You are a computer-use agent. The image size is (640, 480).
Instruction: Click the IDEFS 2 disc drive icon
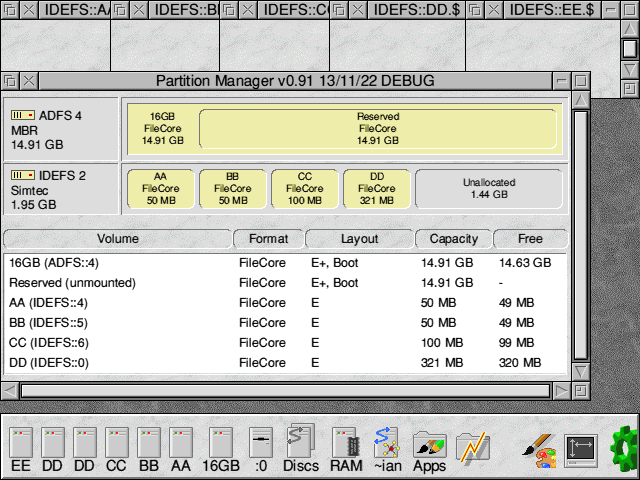point(22,176)
